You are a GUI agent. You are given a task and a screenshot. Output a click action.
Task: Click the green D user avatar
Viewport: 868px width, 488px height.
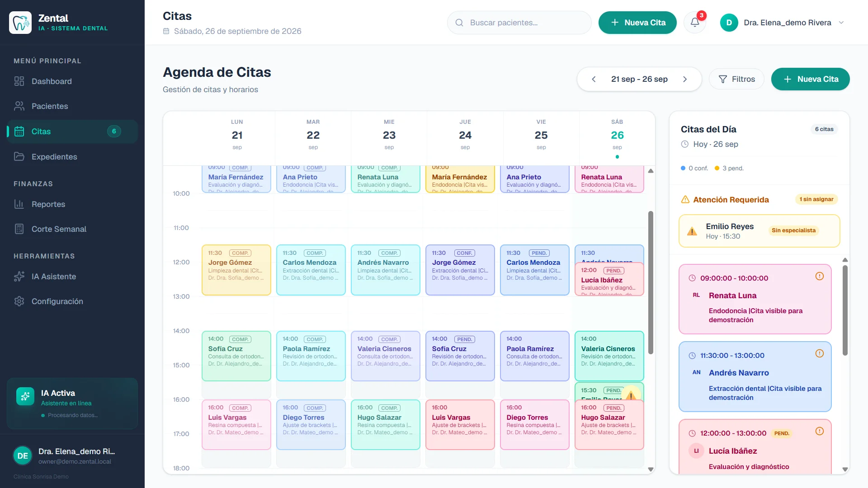729,23
